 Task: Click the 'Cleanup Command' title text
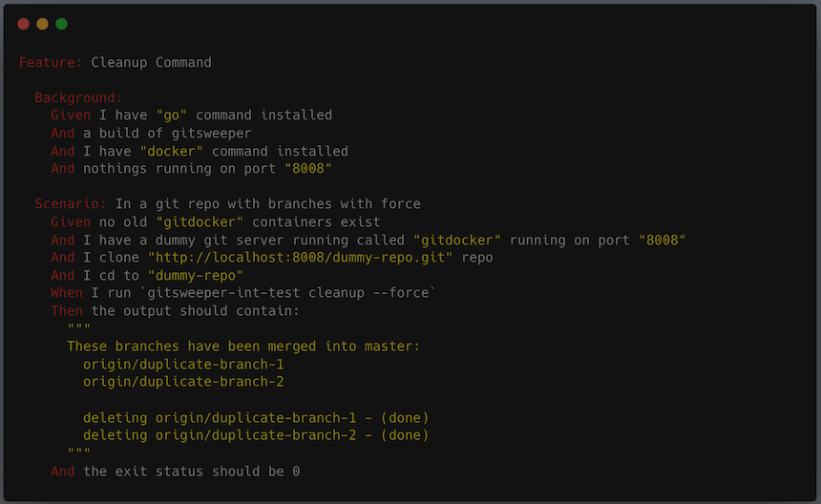pos(151,63)
